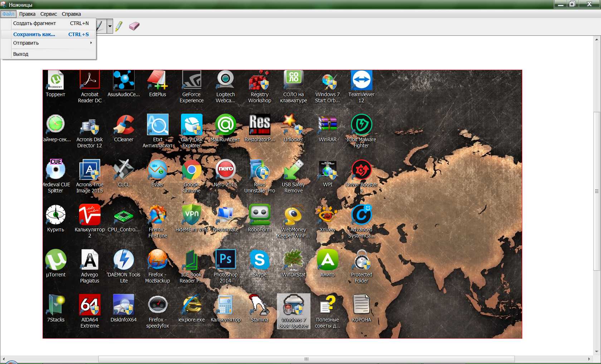Open the Правка menu
This screenshot has height=364, width=601.
pyautogui.click(x=27, y=14)
